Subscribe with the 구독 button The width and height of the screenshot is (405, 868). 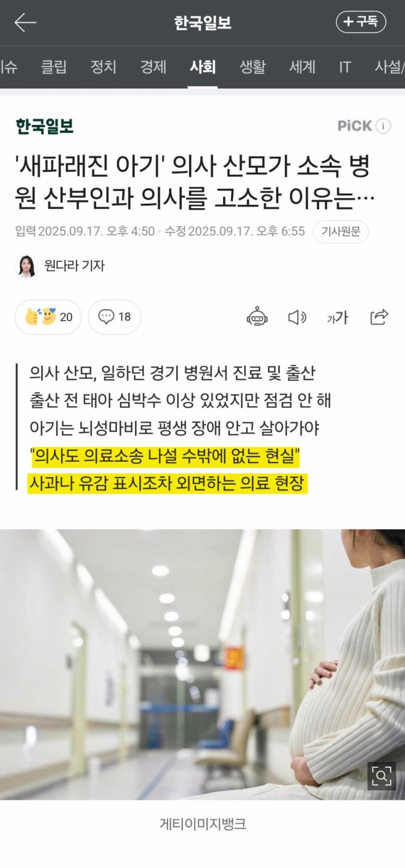tap(361, 21)
